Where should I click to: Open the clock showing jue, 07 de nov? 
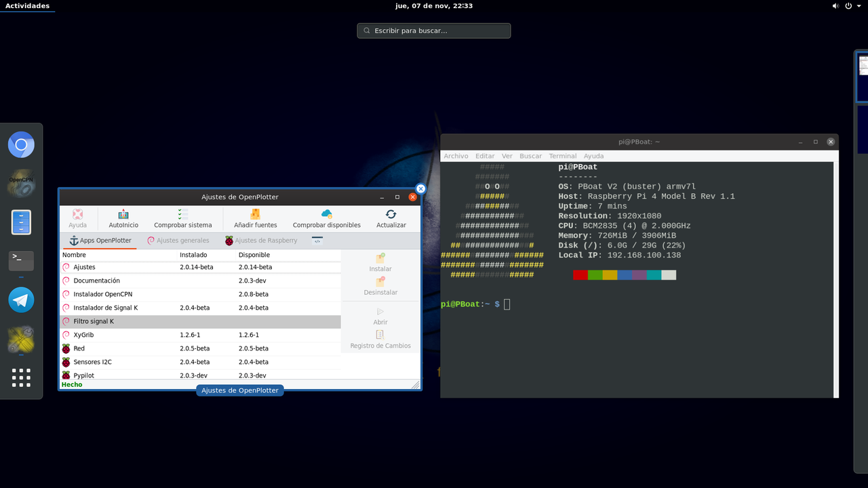tap(434, 5)
